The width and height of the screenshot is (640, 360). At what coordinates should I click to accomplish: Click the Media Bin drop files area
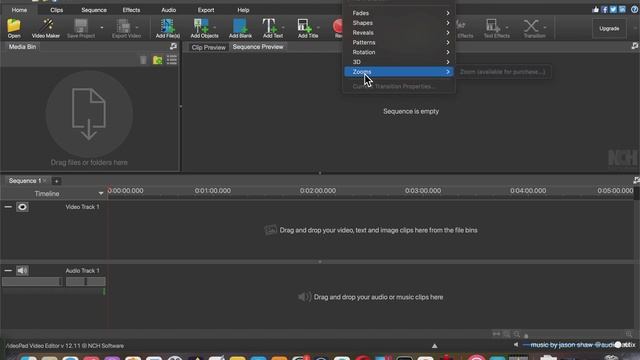[89, 119]
